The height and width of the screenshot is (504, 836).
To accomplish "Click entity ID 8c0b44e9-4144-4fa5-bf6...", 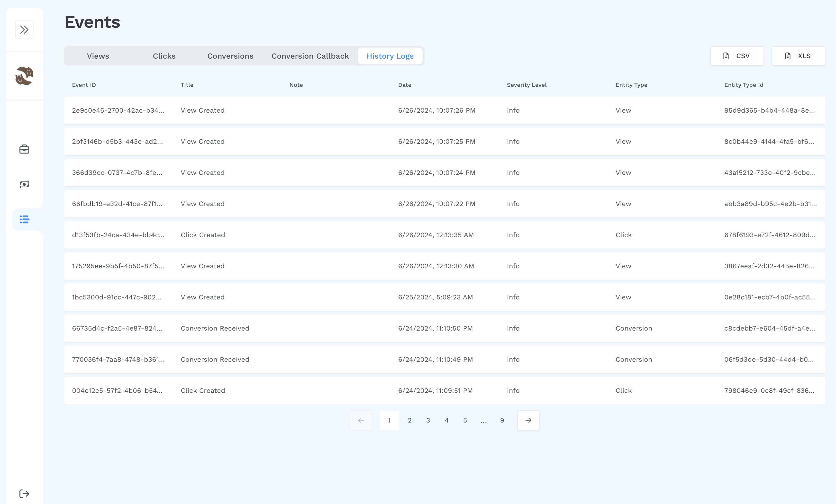I will 769,141.
